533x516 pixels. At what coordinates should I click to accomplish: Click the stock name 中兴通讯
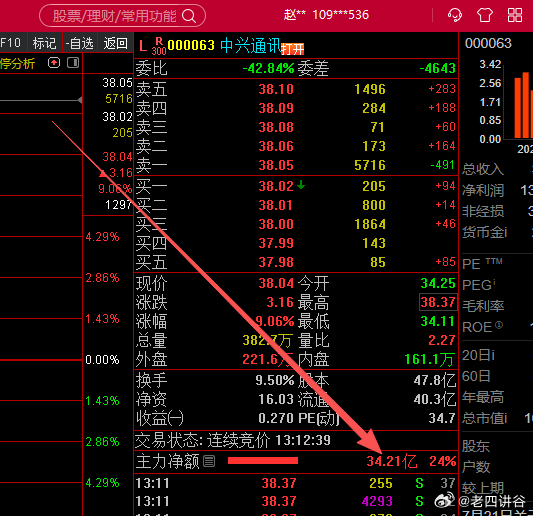[251, 46]
